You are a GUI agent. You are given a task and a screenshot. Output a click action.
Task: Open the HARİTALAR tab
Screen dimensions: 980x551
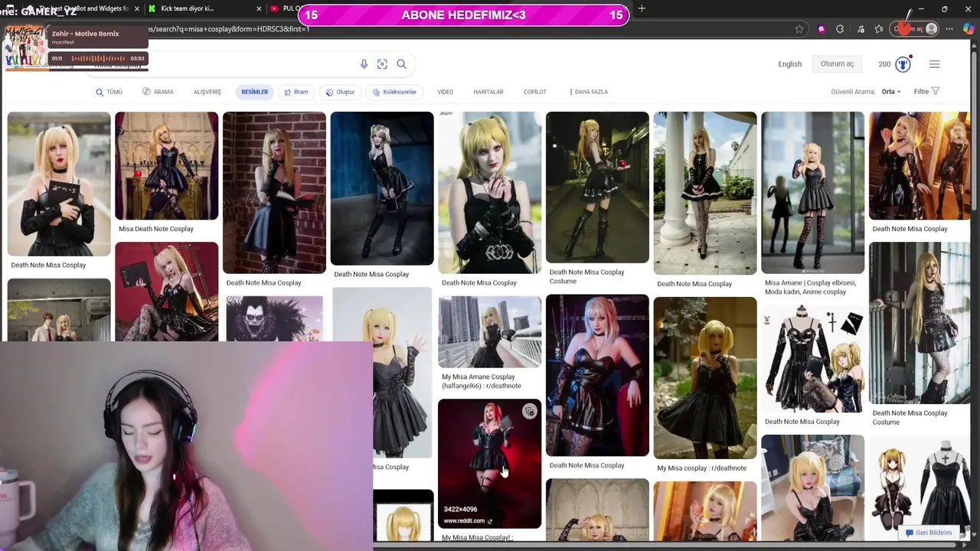488,92
